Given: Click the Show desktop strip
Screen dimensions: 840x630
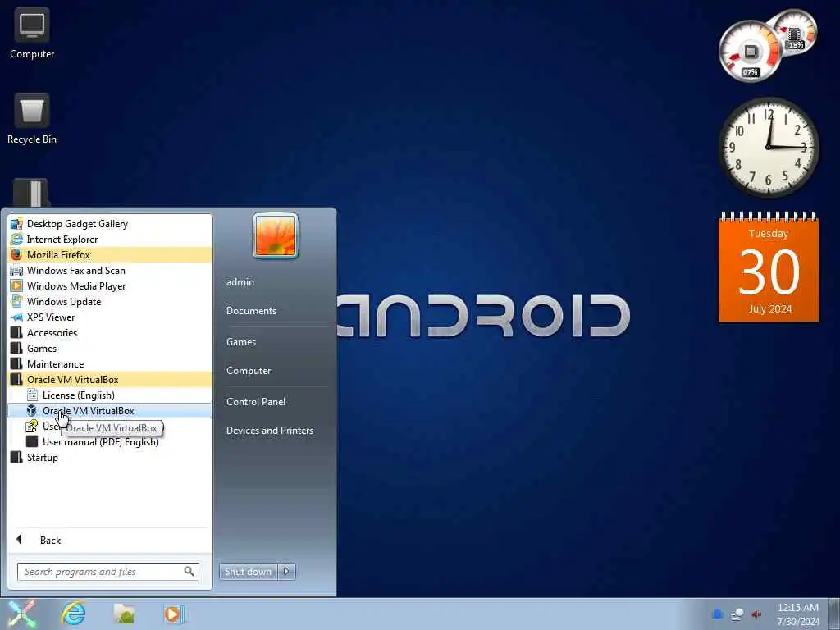Looking at the screenshot, I should coord(833,614).
